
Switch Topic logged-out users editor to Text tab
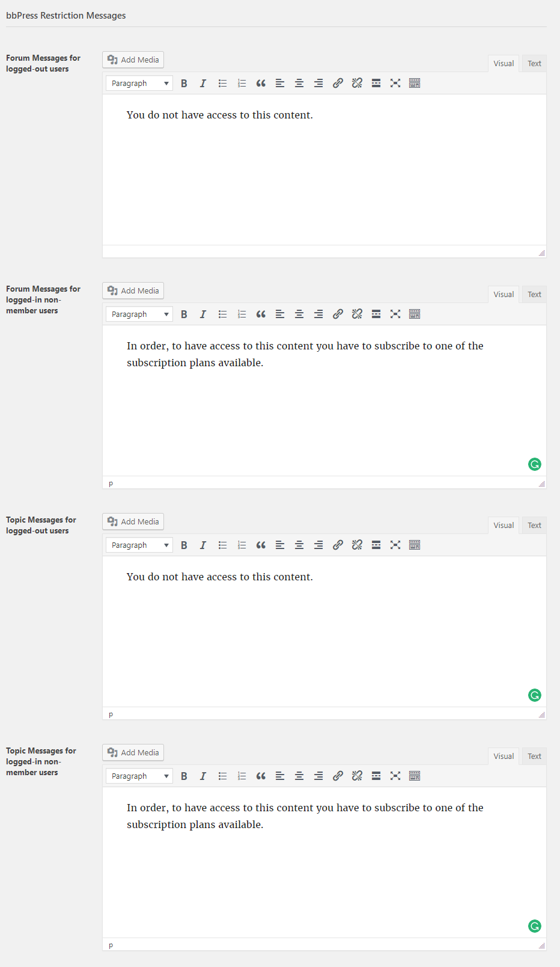pyautogui.click(x=534, y=526)
